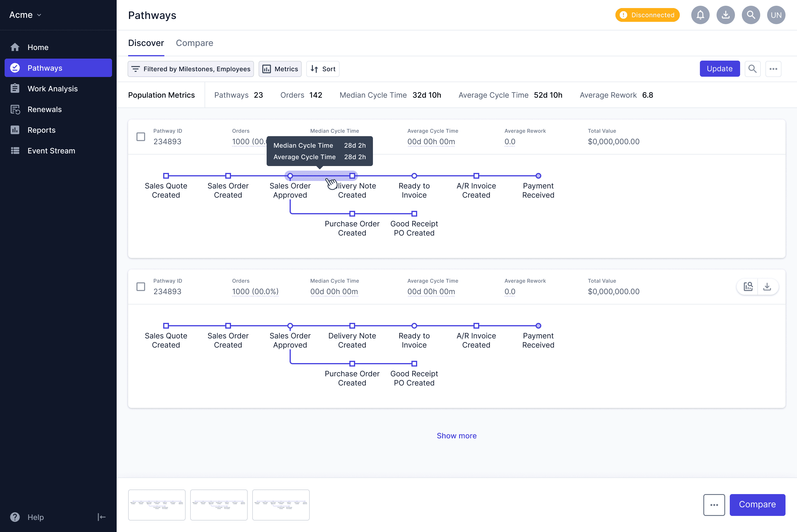Open Filtered by Milestones, Employees filter

(x=191, y=69)
